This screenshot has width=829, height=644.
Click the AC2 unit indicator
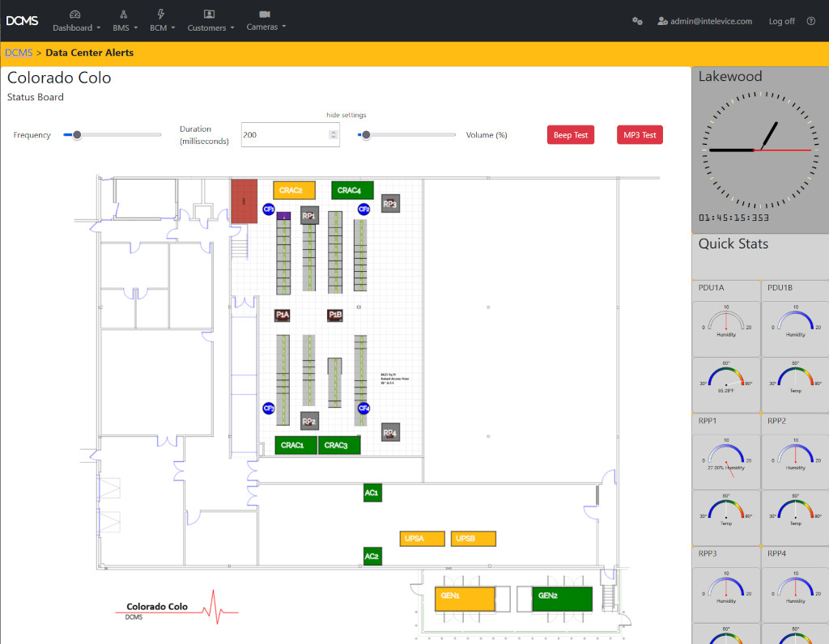[x=372, y=556]
